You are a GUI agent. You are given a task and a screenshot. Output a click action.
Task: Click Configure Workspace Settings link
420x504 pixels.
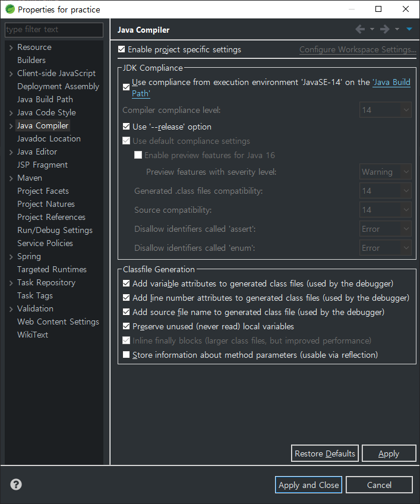click(358, 49)
